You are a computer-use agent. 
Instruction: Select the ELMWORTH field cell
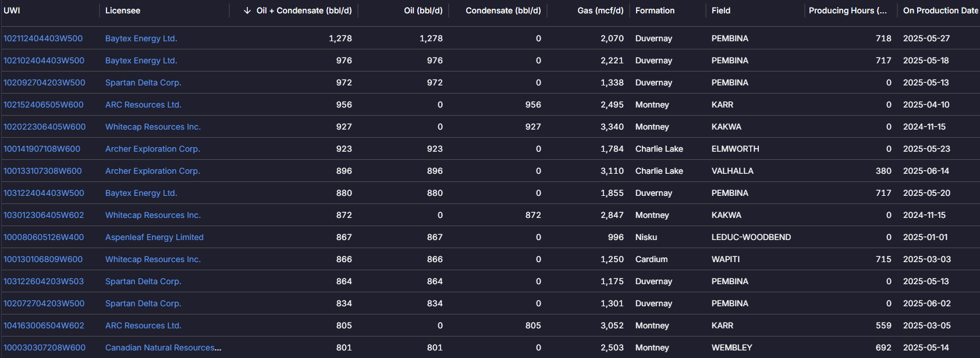tap(736, 149)
